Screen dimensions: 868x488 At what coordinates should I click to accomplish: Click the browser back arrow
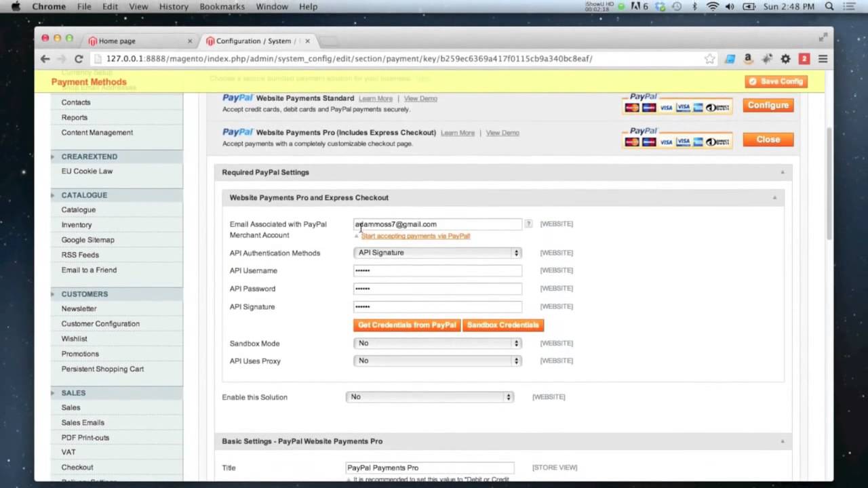pyautogui.click(x=45, y=59)
